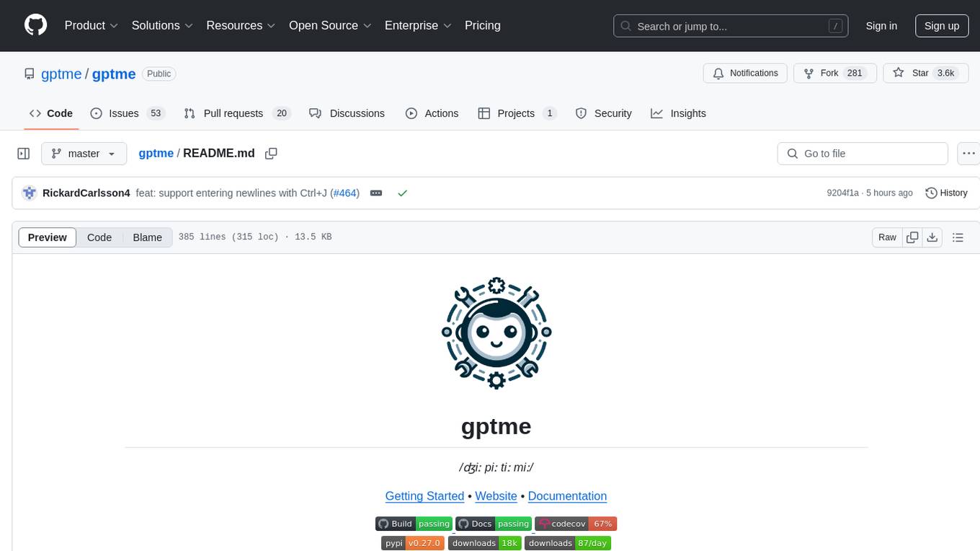Copy raw file contents

pos(913,237)
